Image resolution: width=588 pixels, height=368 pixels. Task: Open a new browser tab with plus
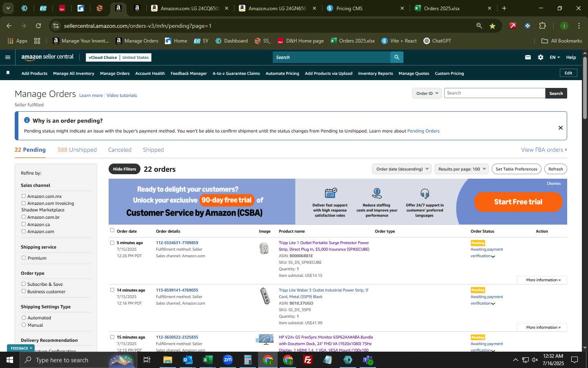coord(504,8)
